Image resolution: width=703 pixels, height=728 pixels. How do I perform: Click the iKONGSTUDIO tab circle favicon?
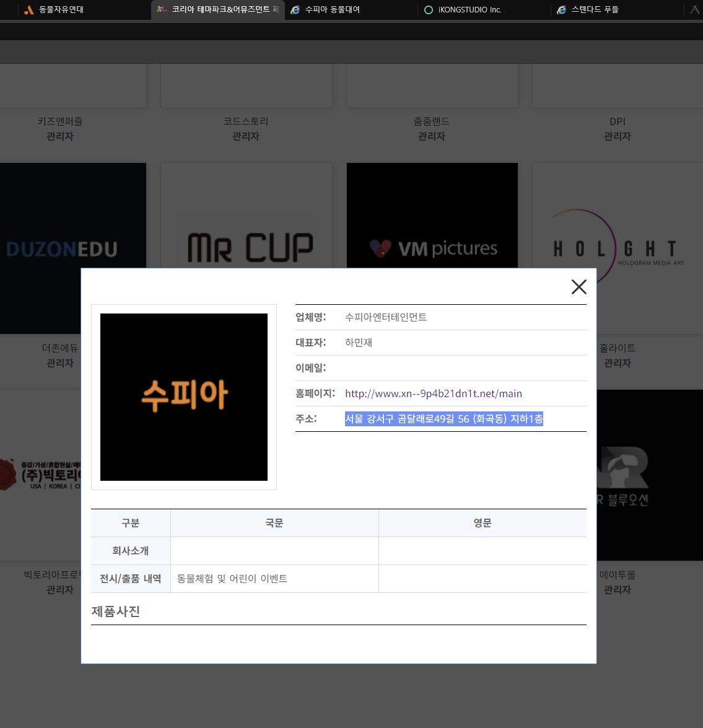click(x=428, y=10)
